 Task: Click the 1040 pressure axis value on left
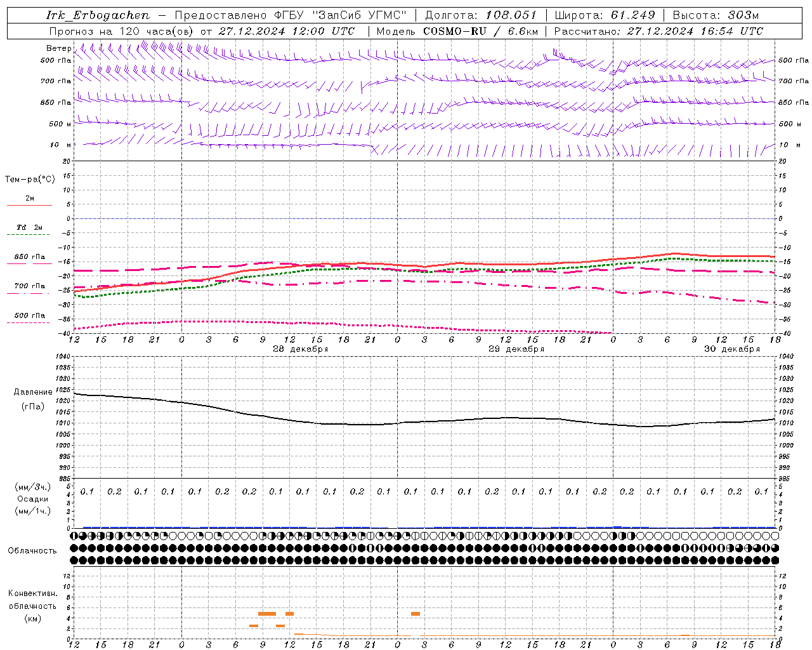click(x=63, y=357)
